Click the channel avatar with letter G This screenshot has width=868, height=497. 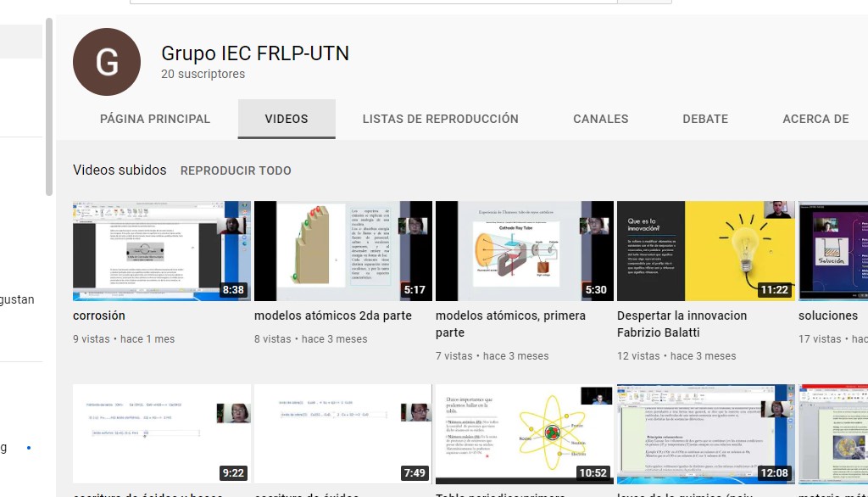coord(106,62)
